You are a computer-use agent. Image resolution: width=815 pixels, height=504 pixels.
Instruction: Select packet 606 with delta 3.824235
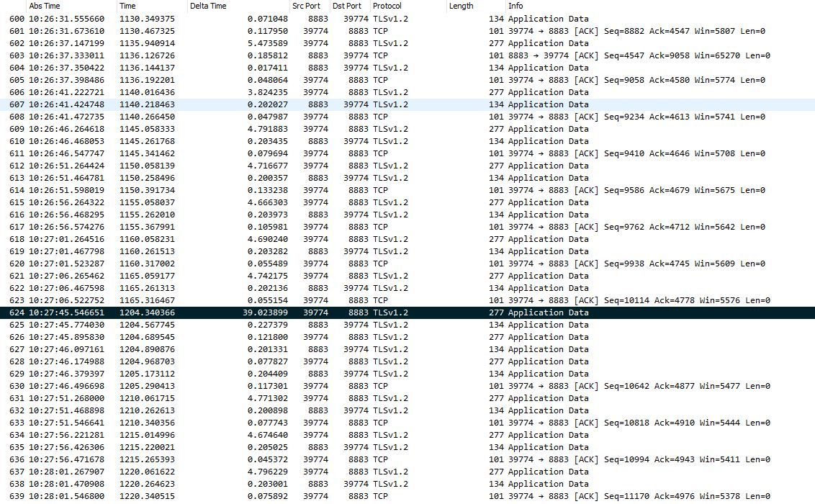tap(407, 92)
